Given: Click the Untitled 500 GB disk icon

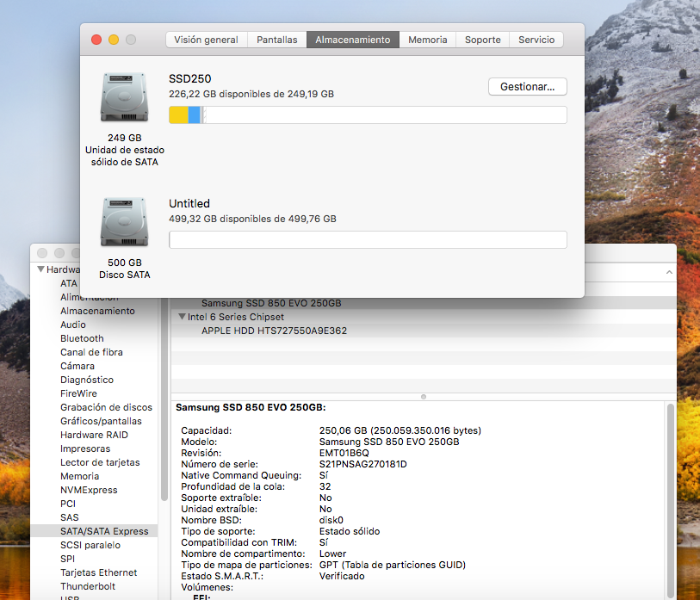Looking at the screenshot, I should 124,223.
